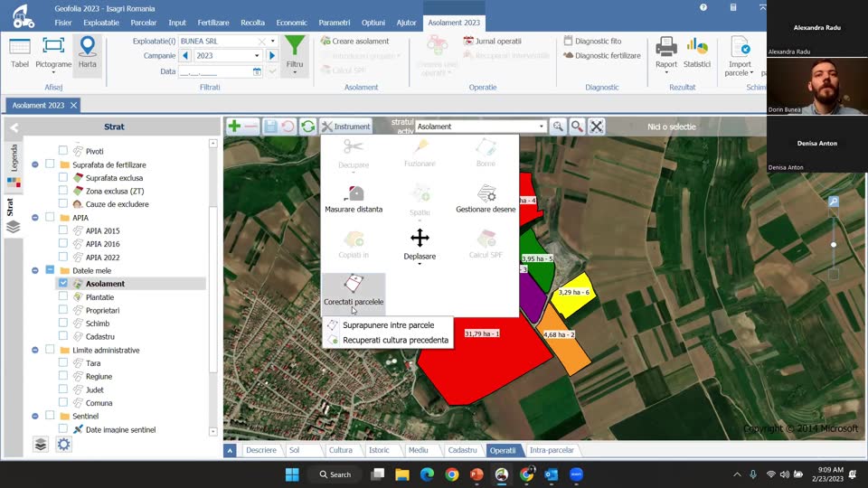Refresh the map with green arrows icon

[x=307, y=127]
